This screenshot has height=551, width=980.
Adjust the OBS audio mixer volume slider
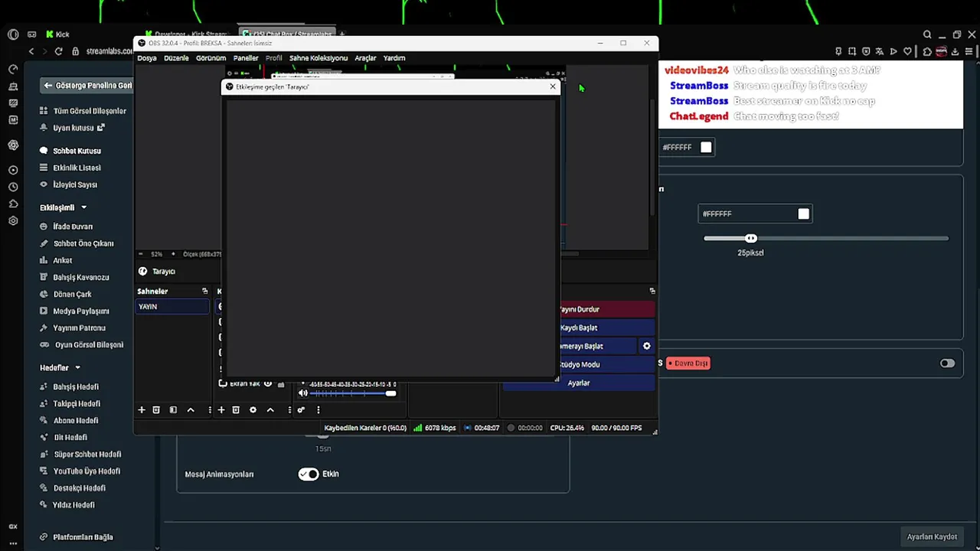tap(353, 393)
